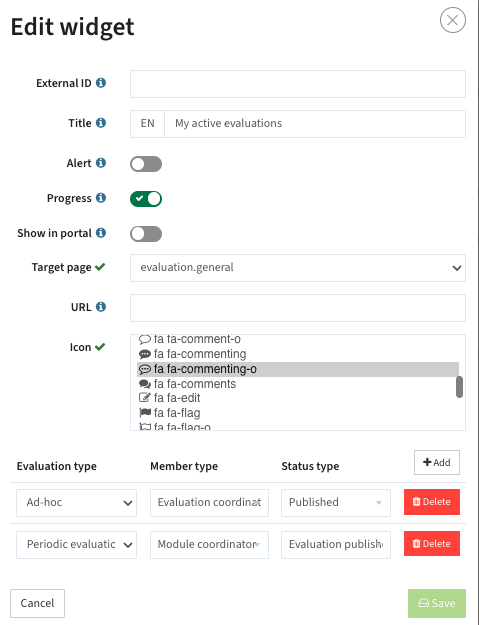Disable the Progress toggle
This screenshot has height=625, width=479.
146,199
